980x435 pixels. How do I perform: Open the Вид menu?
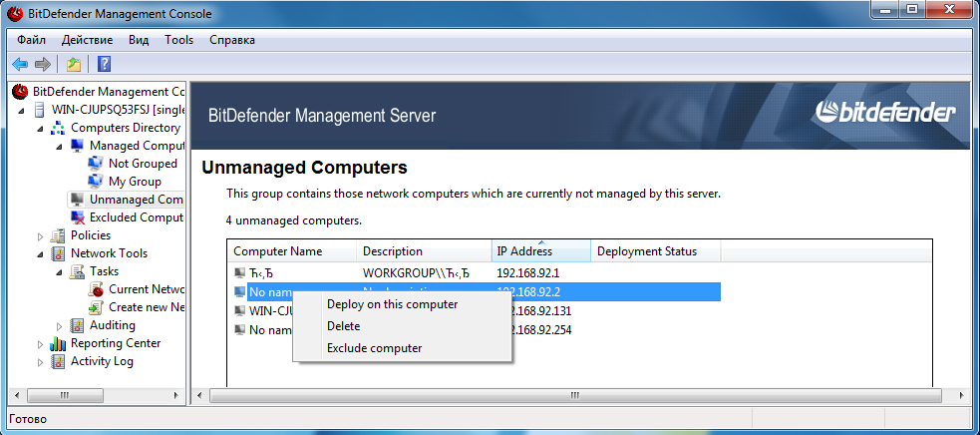click(x=139, y=40)
